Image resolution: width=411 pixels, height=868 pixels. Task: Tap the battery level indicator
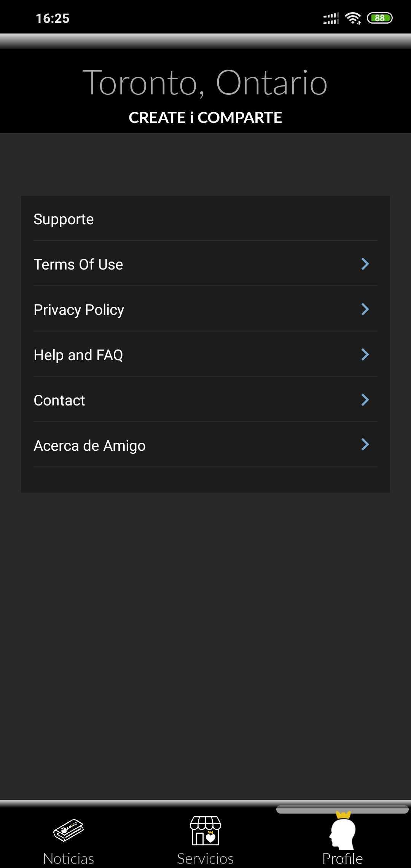379,18
